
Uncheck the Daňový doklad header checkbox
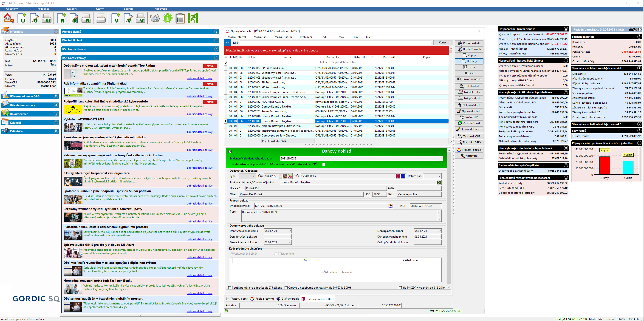[x=230, y=152]
